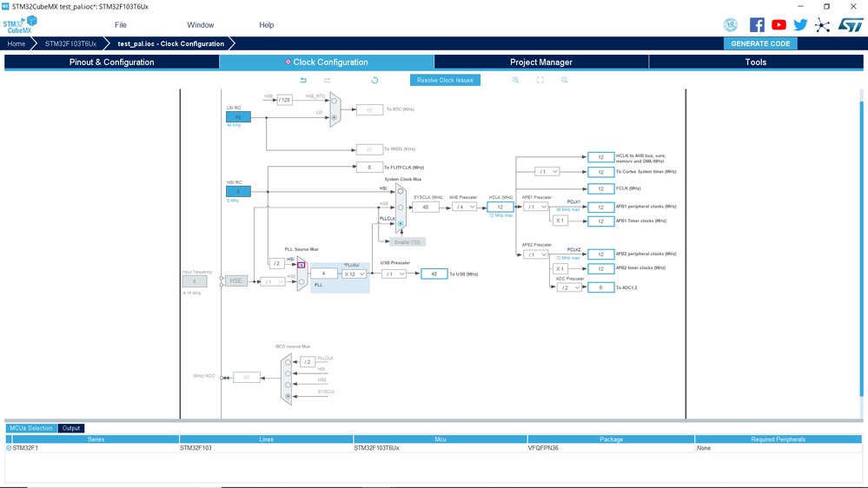Open the ADC Prescaler dropdown
The width and height of the screenshot is (868, 488).
pos(569,287)
